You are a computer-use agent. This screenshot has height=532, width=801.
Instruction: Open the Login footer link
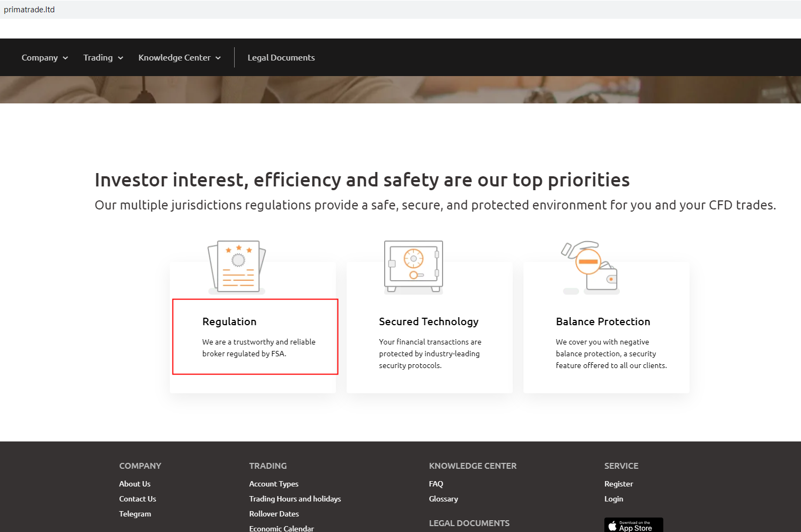(614, 499)
